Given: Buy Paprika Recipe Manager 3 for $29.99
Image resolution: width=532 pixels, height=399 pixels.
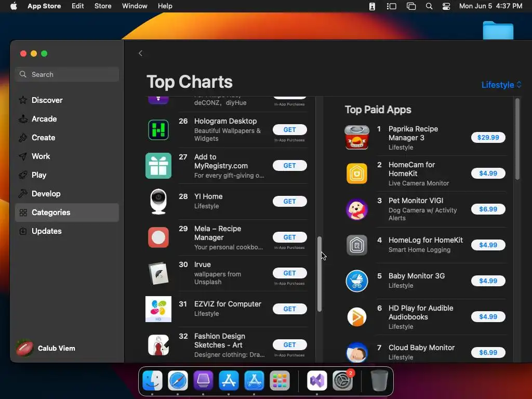Looking at the screenshot, I should (488, 137).
